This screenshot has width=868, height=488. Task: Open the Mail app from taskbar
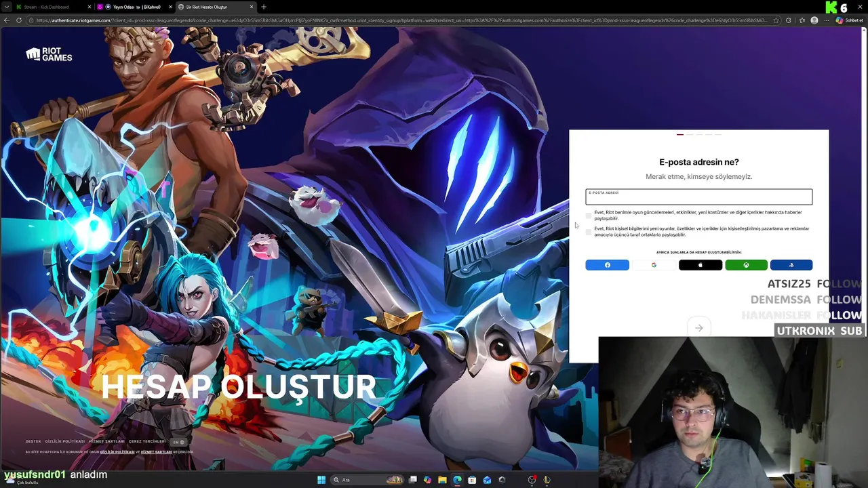coord(487,480)
